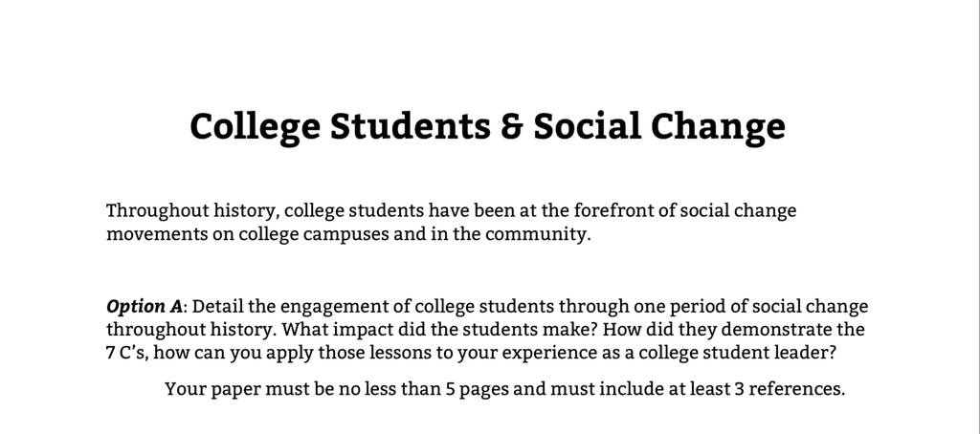Screen dimensions: 980x434
Task: Click the ampersand in the document title
Action: tap(511, 127)
